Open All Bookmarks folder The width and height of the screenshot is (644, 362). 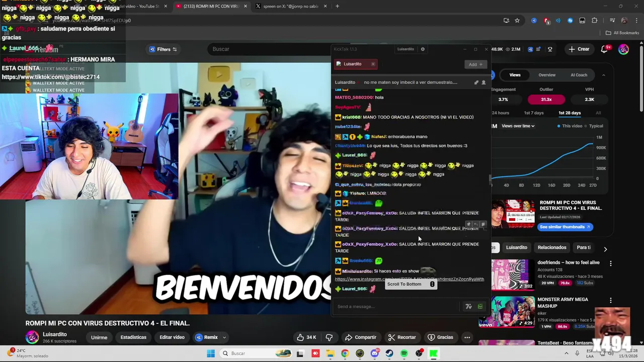622,33
